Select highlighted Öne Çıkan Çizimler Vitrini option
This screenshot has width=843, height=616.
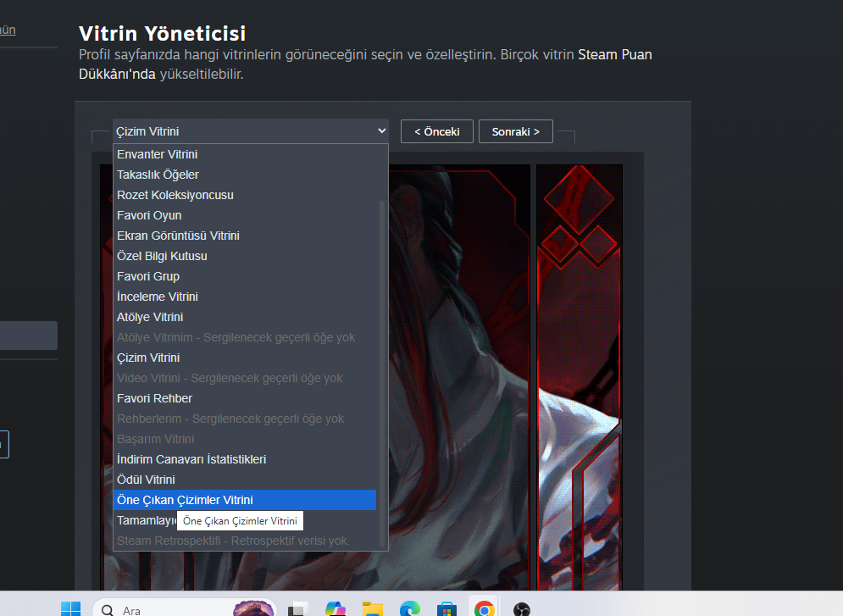coord(245,500)
